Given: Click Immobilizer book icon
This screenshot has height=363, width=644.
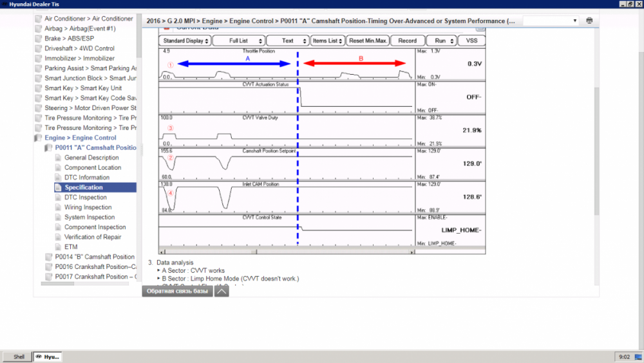Looking at the screenshot, I should click(38, 59).
